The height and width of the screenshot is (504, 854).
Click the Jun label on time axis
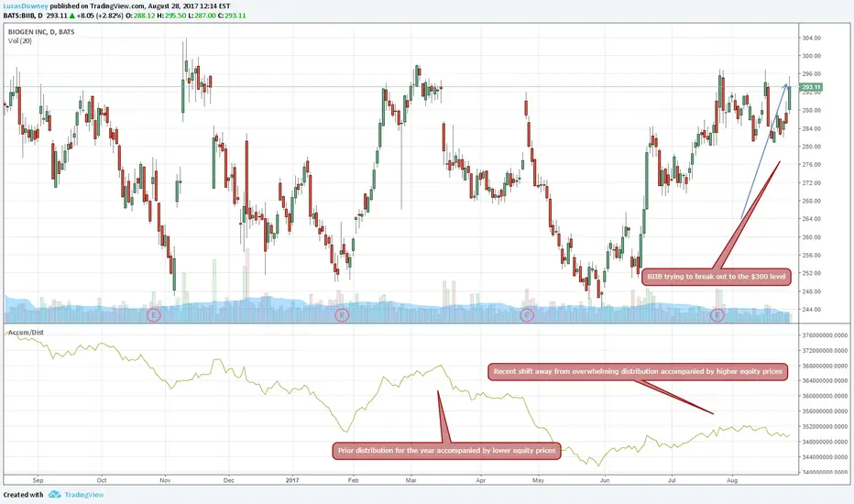coord(605,480)
